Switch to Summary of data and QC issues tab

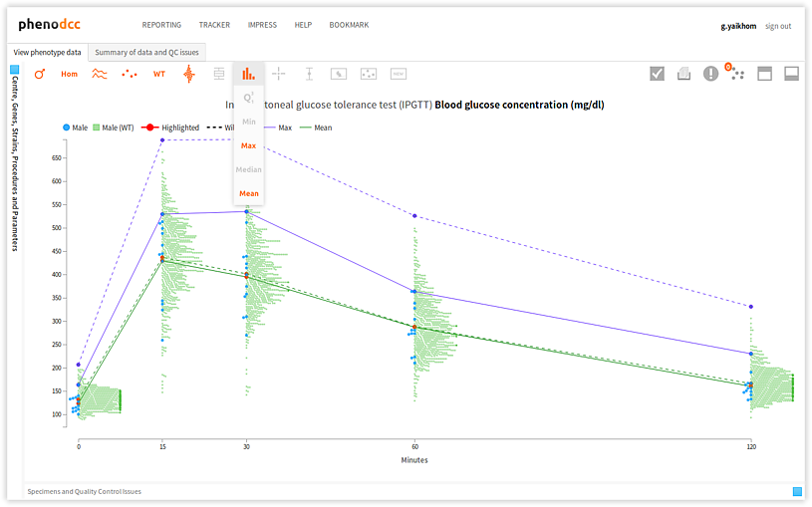(x=146, y=52)
